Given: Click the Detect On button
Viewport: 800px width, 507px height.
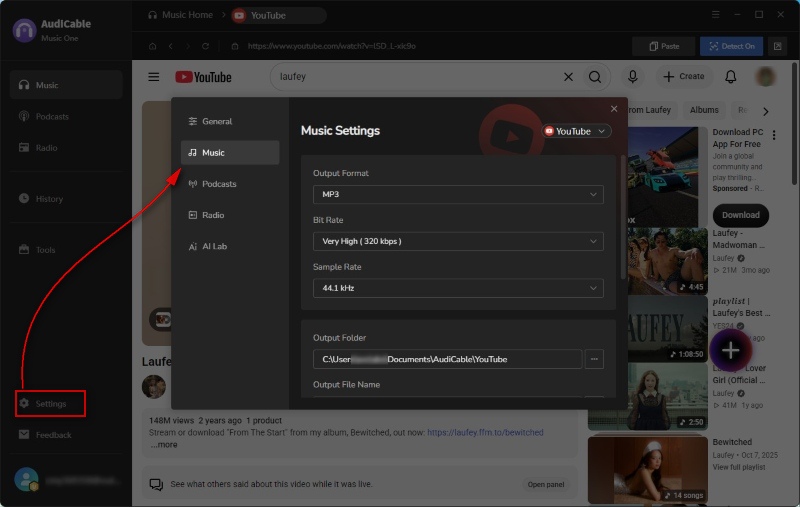Looking at the screenshot, I should pyautogui.click(x=731, y=46).
